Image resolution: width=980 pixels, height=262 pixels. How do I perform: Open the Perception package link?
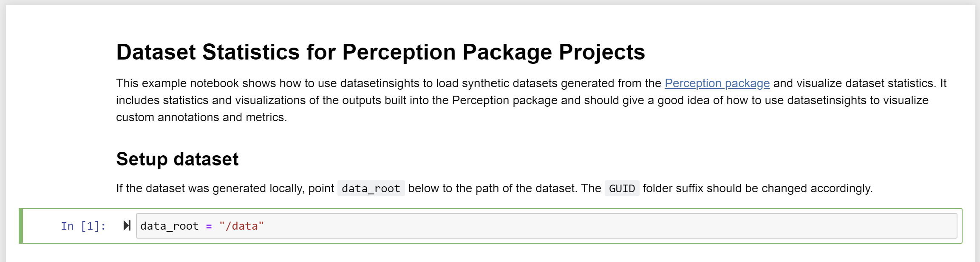(x=717, y=83)
